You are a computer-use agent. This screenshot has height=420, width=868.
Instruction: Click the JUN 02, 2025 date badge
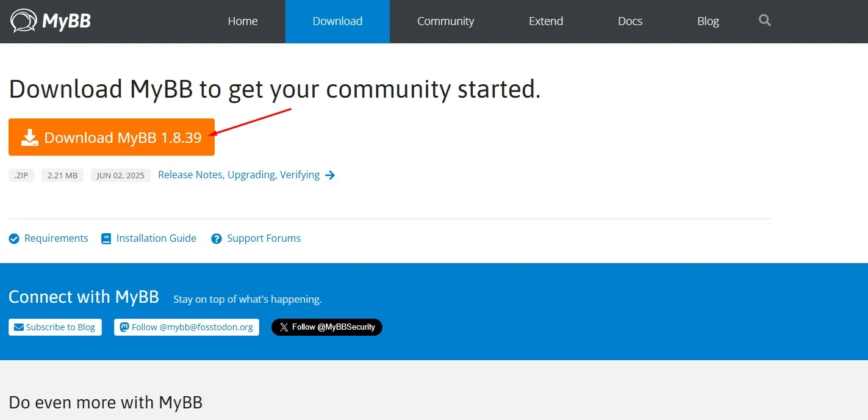(121, 175)
